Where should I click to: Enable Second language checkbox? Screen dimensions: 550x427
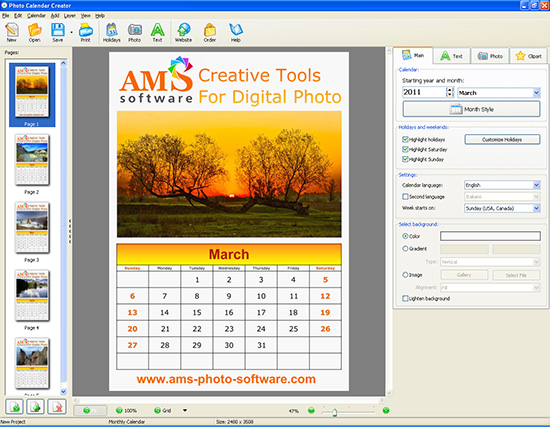pos(405,196)
